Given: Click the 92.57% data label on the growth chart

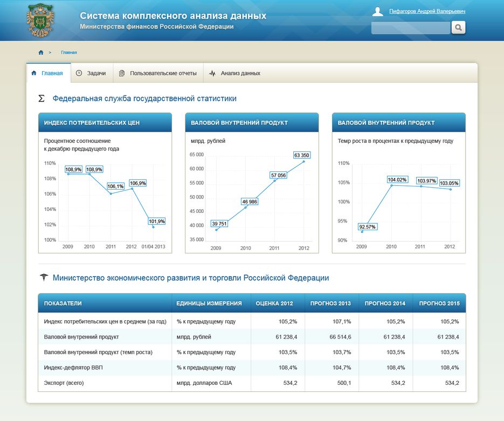Looking at the screenshot, I should coord(368,226).
